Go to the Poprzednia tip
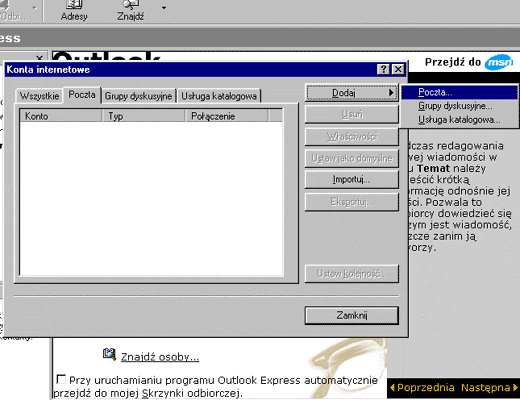520x400 pixels. pos(422,388)
